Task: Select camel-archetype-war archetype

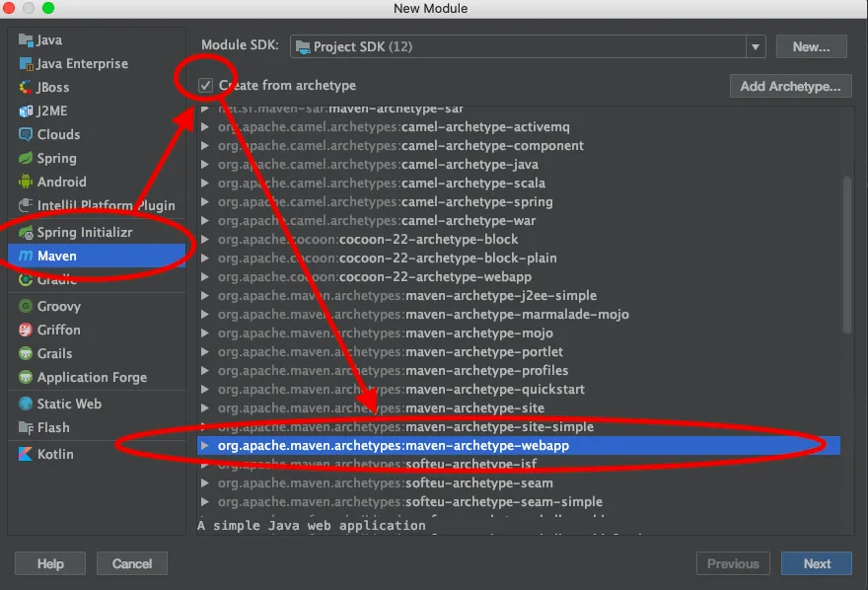Action: pyautogui.click(x=519, y=221)
